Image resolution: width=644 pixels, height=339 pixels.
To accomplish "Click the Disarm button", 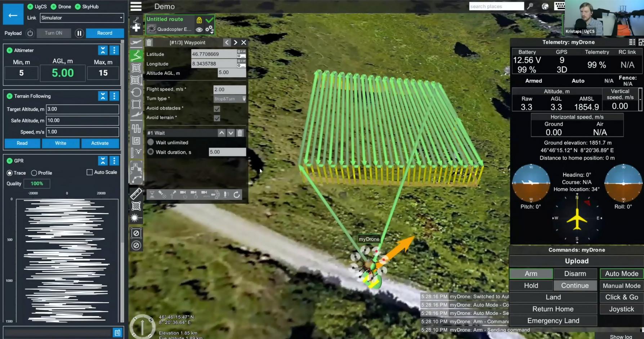I will 575,274.
